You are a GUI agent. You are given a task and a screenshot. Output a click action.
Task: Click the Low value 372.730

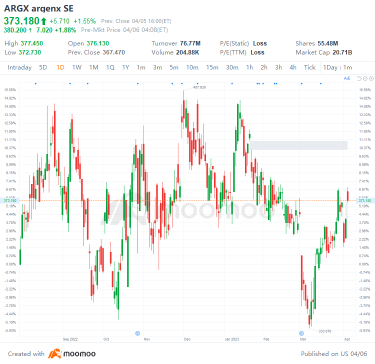pyautogui.click(x=31, y=53)
